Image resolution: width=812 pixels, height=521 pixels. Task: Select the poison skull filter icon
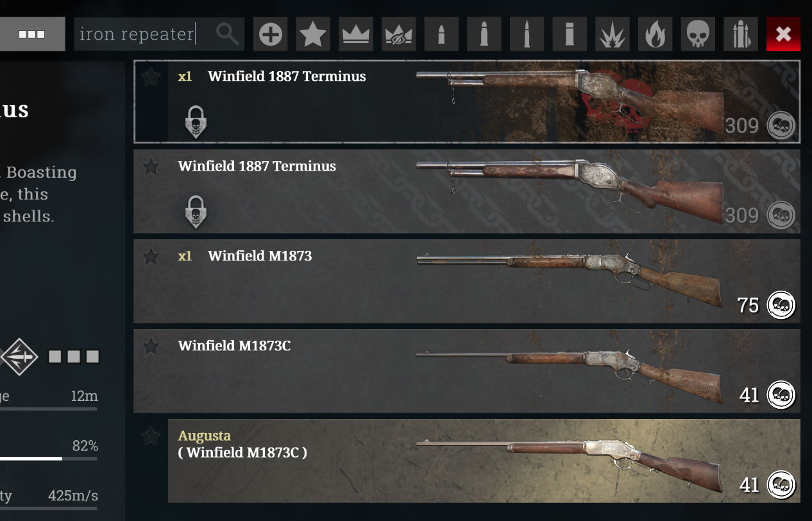coord(698,34)
